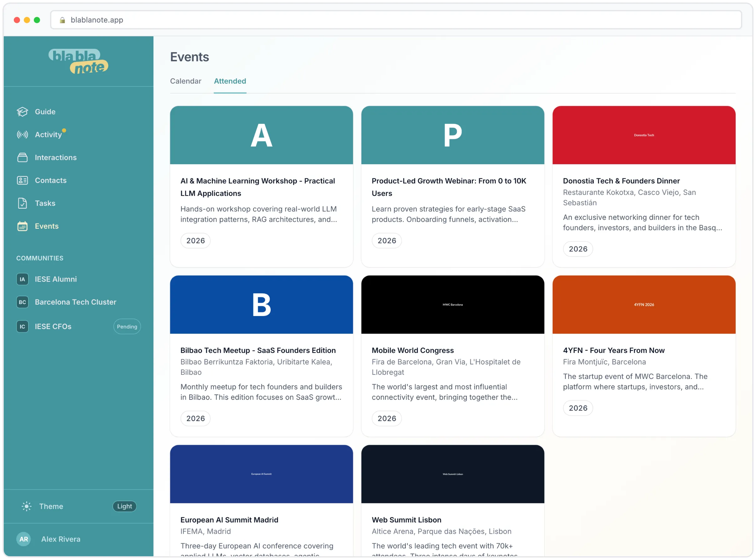Click the IA badge for IESE Alumni
This screenshot has width=756, height=560.
[23, 280]
